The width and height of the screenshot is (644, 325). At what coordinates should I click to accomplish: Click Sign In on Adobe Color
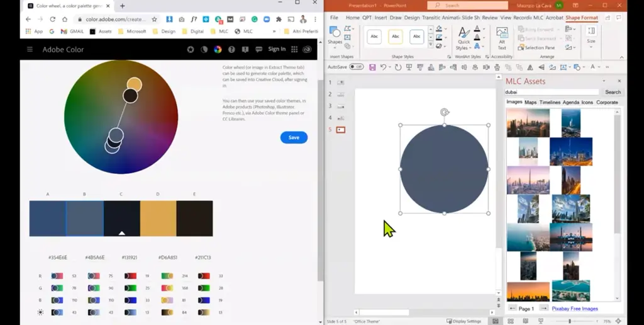(277, 49)
